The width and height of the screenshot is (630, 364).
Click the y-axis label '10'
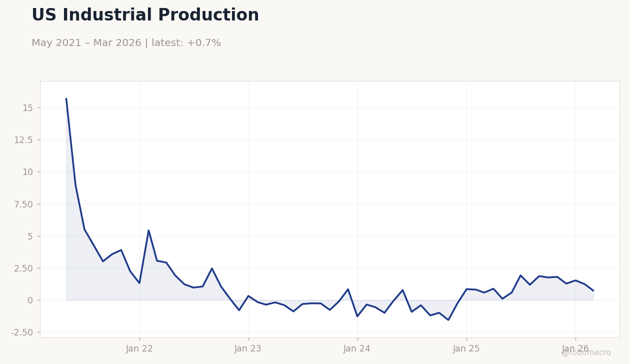tap(27, 172)
